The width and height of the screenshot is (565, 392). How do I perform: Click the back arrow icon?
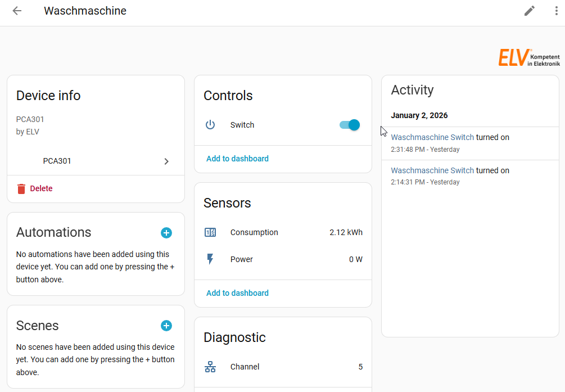(x=17, y=11)
